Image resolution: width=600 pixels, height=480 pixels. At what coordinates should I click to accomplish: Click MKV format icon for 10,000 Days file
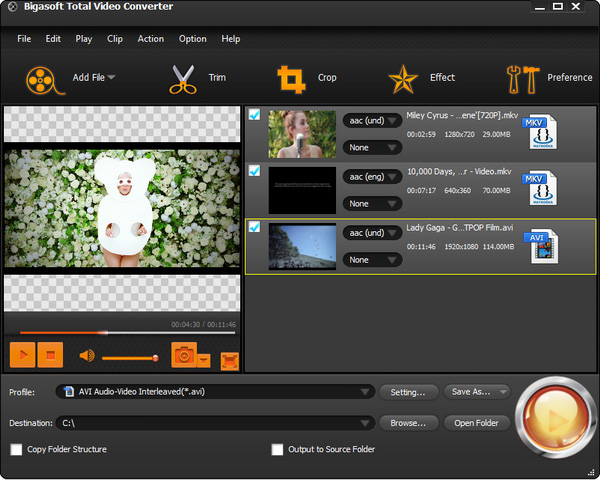coord(540,188)
